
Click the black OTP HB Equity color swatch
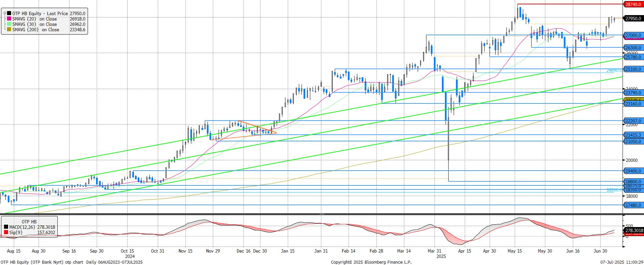(9, 13)
